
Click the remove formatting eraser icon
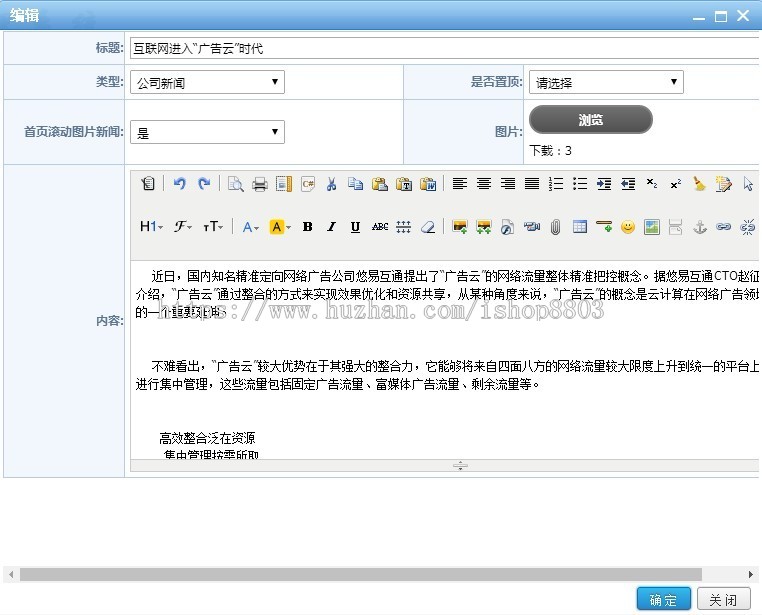click(x=428, y=226)
